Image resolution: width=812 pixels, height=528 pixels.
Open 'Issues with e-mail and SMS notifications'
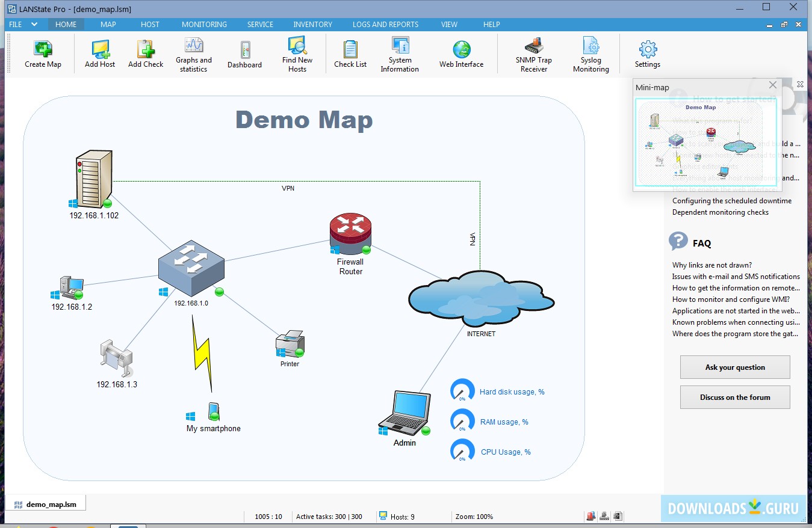[x=736, y=277]
